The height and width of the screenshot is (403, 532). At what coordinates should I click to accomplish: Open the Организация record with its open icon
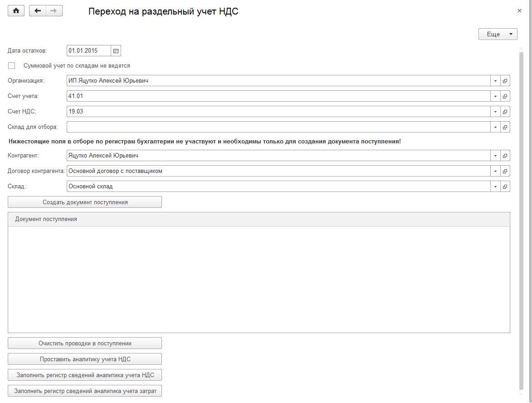505,81
